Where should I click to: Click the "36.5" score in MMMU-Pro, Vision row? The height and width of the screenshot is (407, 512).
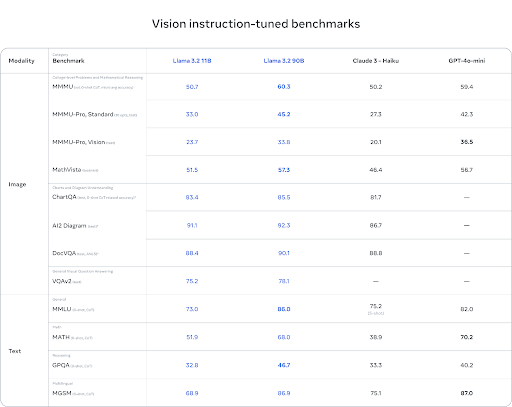pyautogui.click(x=467, y=142)
